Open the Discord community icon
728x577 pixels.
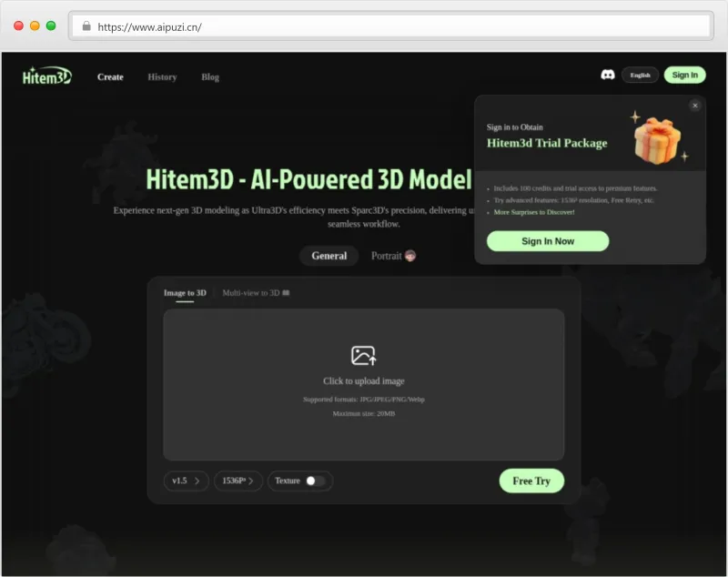608,75
